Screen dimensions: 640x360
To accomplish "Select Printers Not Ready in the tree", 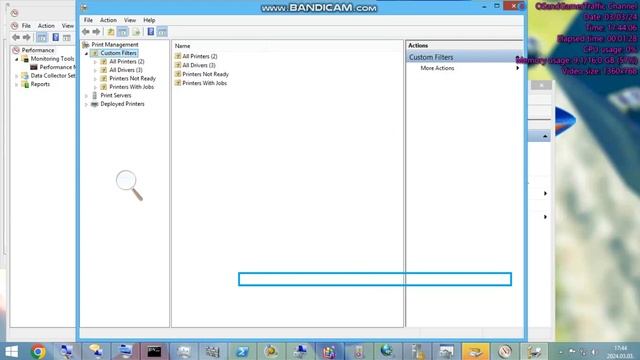I will coord(132,78).
